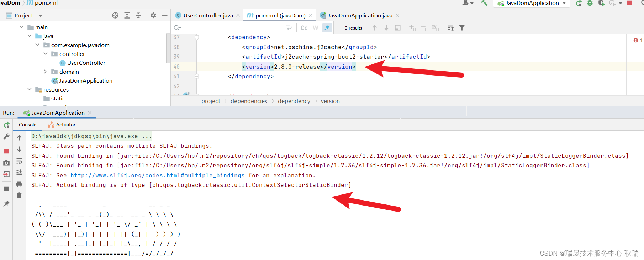Collapse the controller package
Image resolution: width=644 pixels, height=260 pixels.
point(45,54)
